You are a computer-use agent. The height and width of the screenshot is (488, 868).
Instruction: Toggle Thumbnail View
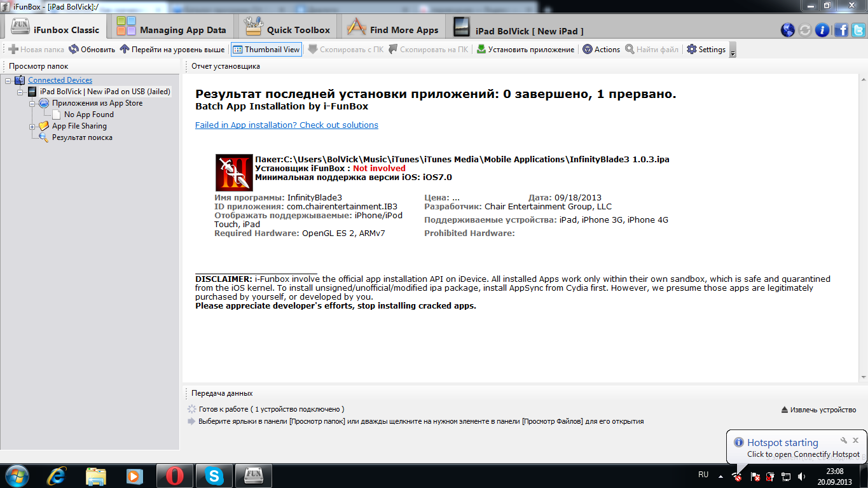266,50
